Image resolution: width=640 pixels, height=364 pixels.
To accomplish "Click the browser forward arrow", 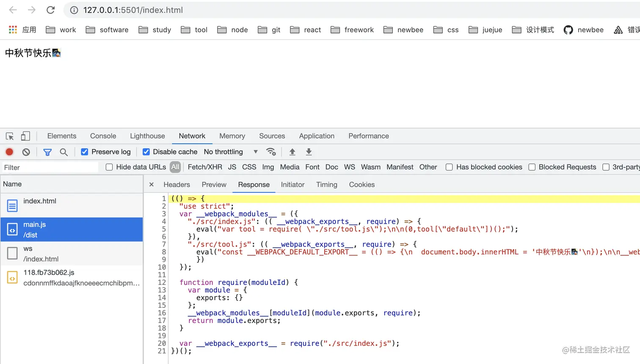I will pos(32,10).
